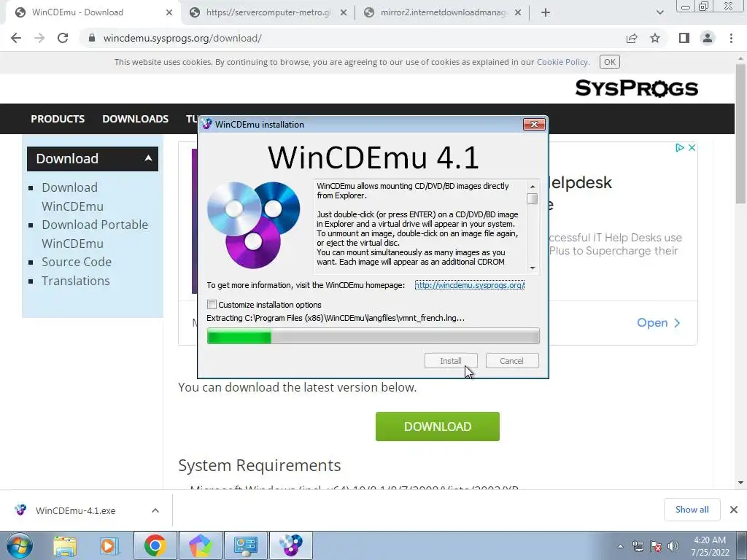Viewport: 747px width, 560px height.
Task: Open downloaded WinCDEmu-4.1.exe item
Action: point(75,511)
